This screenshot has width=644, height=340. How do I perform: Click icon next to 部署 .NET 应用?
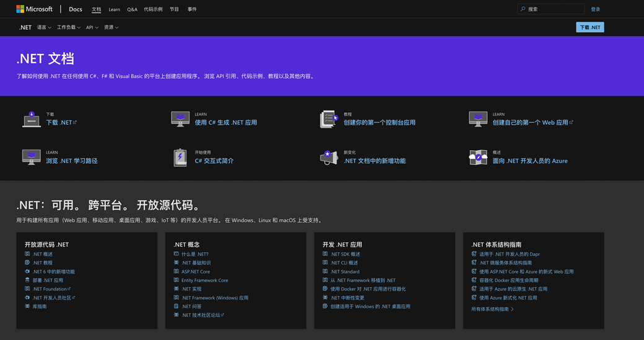27,280
